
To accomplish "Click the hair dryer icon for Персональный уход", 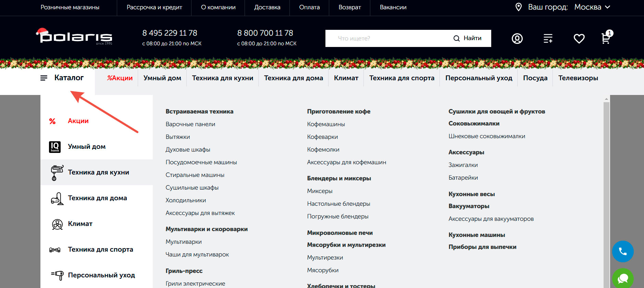I will 57,275.
